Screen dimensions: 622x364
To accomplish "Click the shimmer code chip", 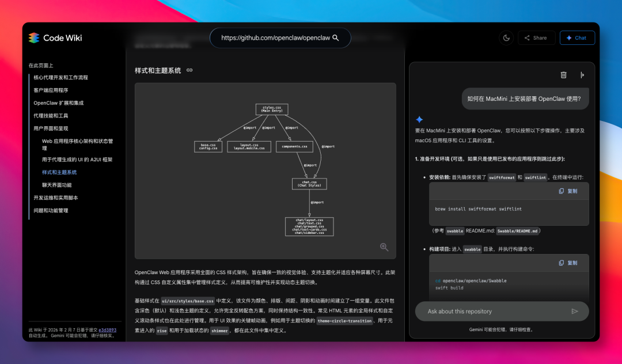I will 220,331.
